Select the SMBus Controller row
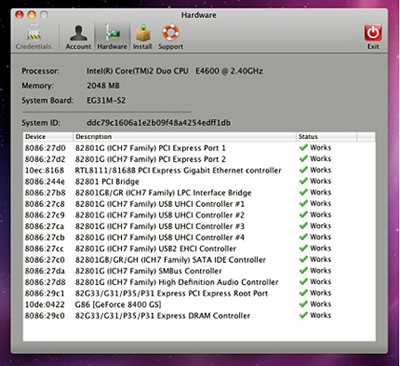Viewport: 400px width, 366px height. tap(199, 271)
